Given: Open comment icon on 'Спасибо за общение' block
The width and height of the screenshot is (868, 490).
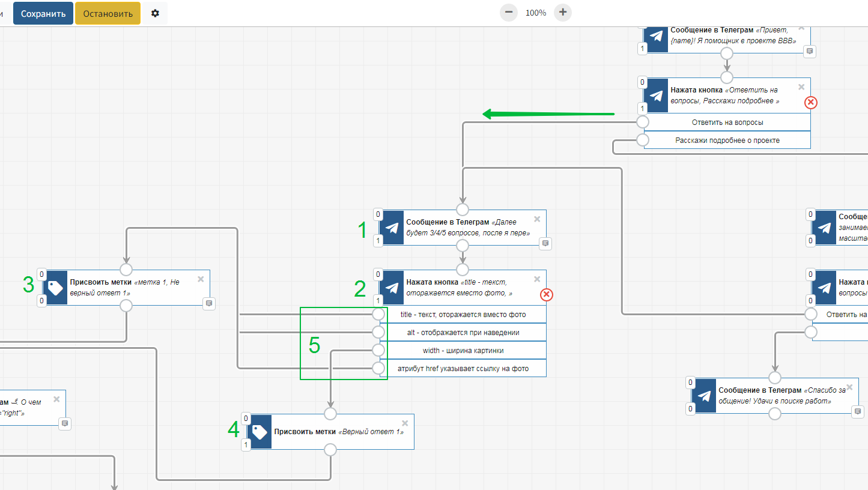Looking at the screenshot, I should coord(858,411).
